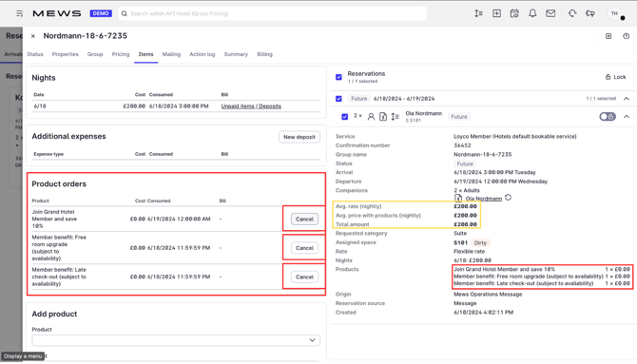Open the Billing tab

pos(265,54)
